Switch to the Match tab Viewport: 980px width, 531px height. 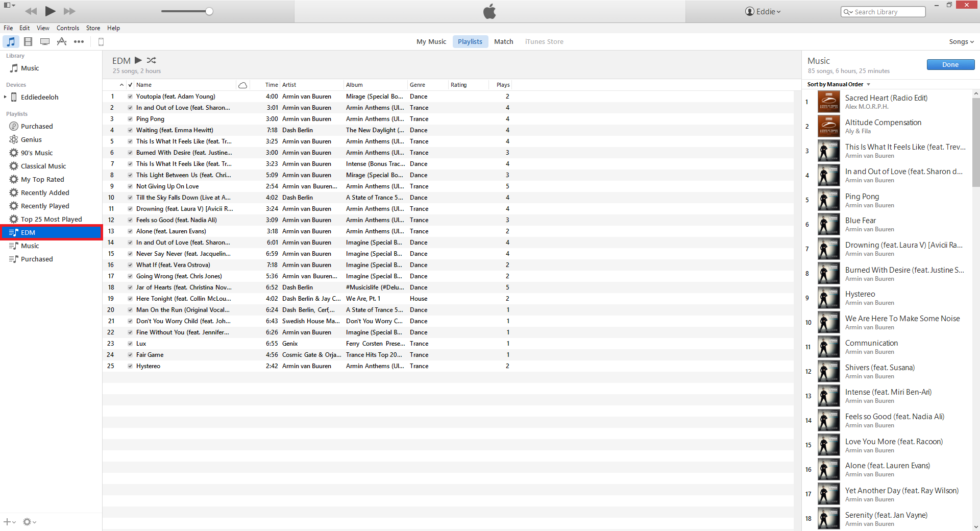503,41
